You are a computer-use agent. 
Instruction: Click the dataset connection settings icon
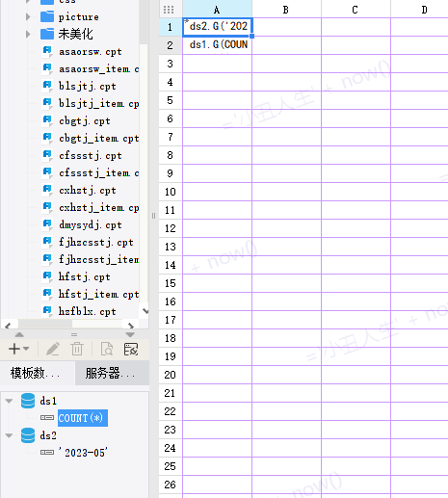coord(131,349)
